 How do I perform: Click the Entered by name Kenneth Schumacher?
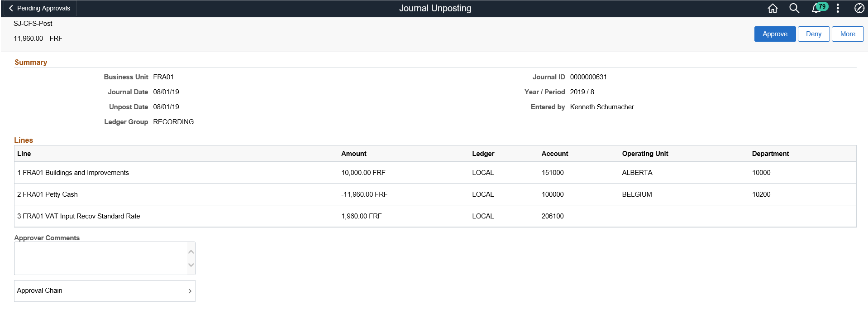[602, 107]
